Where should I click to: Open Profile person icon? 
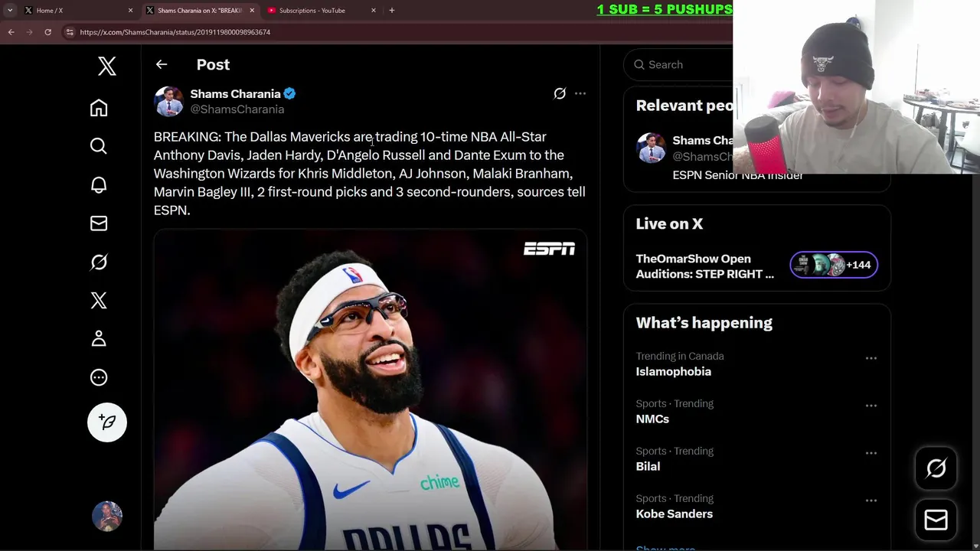pos(99,338)
